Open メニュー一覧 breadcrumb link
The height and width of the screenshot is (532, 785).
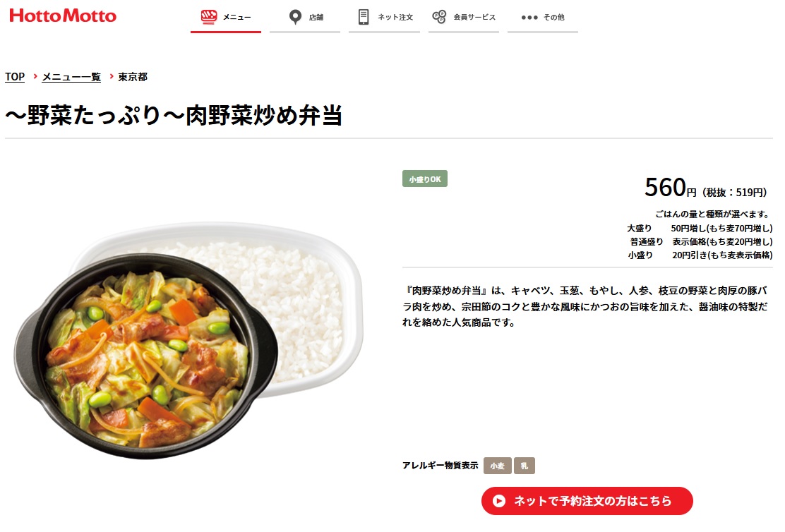(71, 77)
